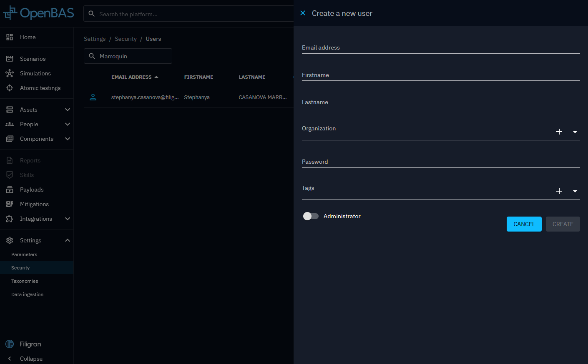The image size is (588, 364).
Task: Enable the Administrator toggle
Action: coord(311,216)
